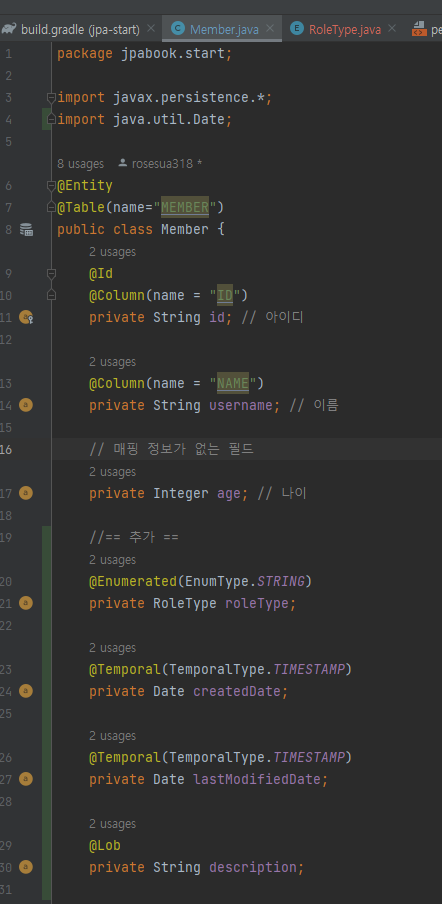
Task: Collapse the @Id annotation fold marker
Action: [x=51, y=273]
